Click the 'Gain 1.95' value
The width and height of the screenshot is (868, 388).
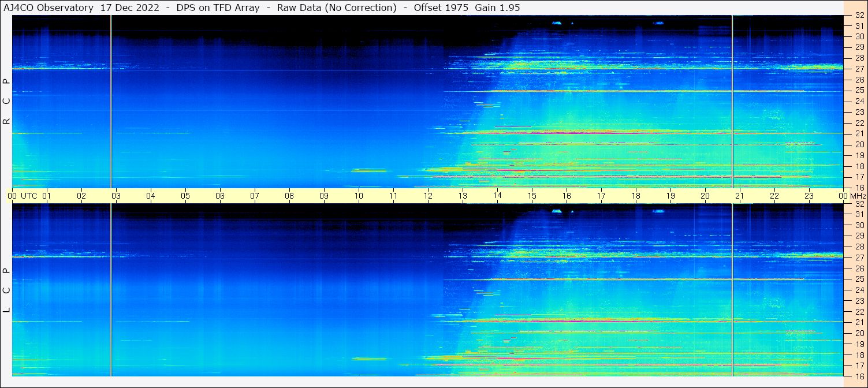(x=497, y=8)
